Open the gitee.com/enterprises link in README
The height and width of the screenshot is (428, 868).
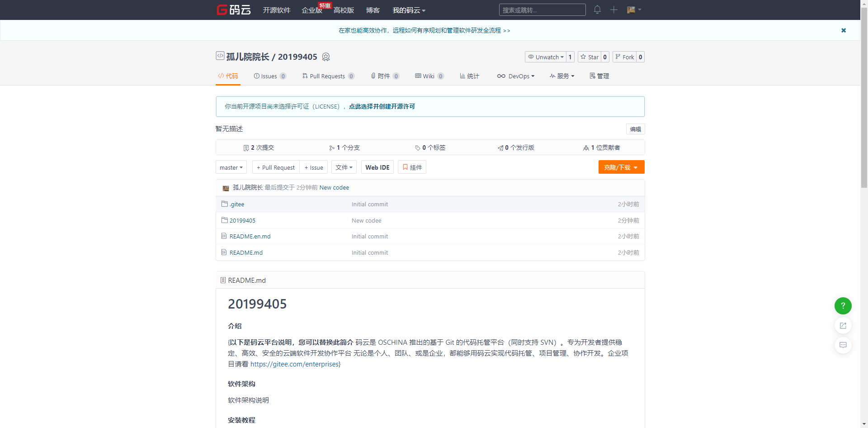point(294,364)
